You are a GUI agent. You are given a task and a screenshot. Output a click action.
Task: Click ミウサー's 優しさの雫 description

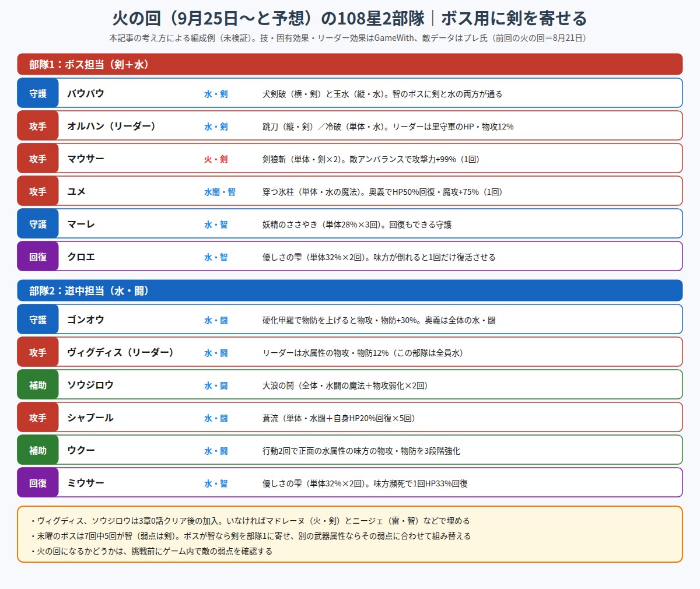(365, 483)
